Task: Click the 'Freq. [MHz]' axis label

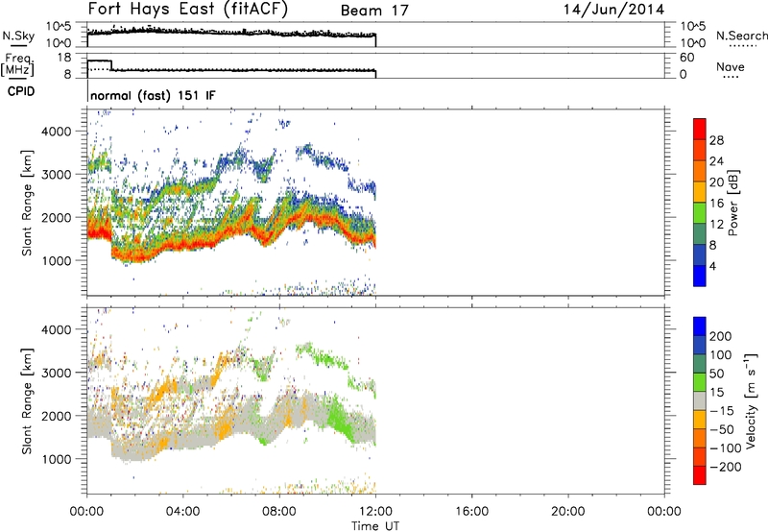Action: point(18,64)
